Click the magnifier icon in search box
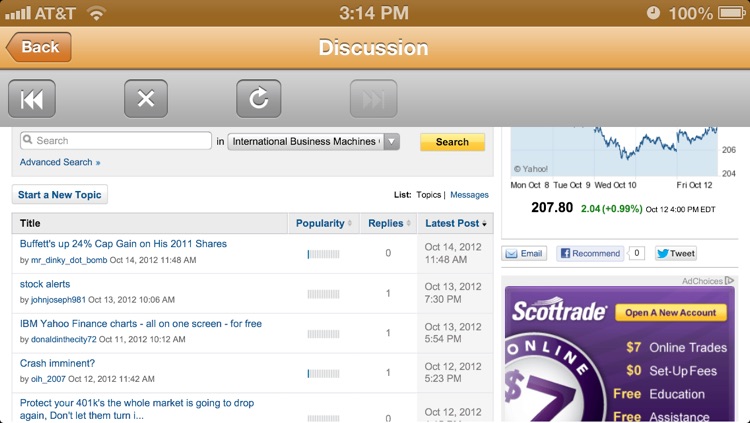The image size is (750, 423). pos(28,140)
